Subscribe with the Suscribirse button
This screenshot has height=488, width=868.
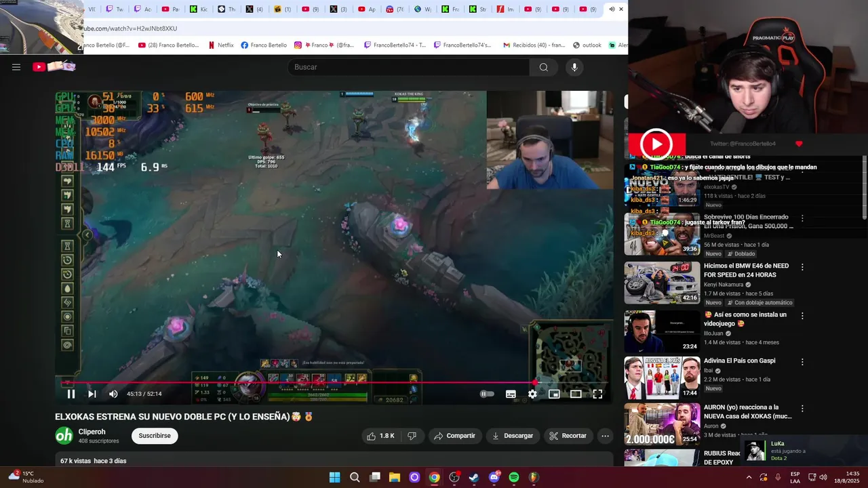[x=155, y=436]
